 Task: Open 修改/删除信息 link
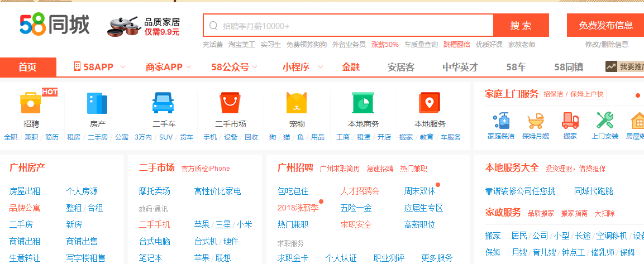[x=607, y=44]
